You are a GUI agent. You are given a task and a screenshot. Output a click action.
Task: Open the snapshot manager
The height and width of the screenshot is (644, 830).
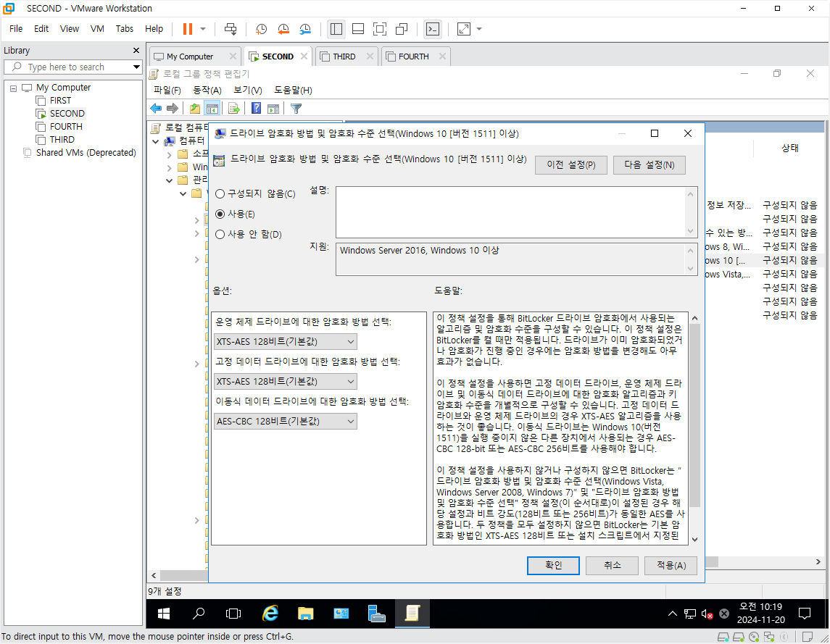(305, 29)
